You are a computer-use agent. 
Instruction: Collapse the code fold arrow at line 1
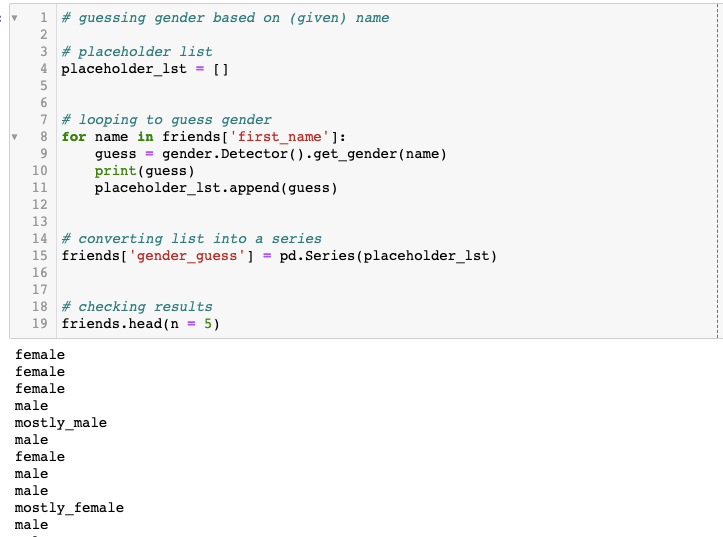click(x=13, y=18)
